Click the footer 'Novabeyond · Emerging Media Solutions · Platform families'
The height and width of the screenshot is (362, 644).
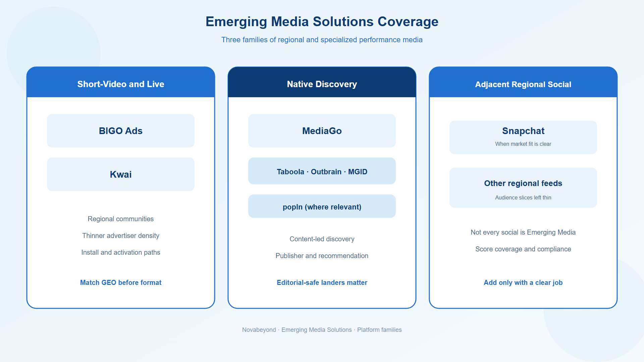pyautogui.click(x=322, y=330)
